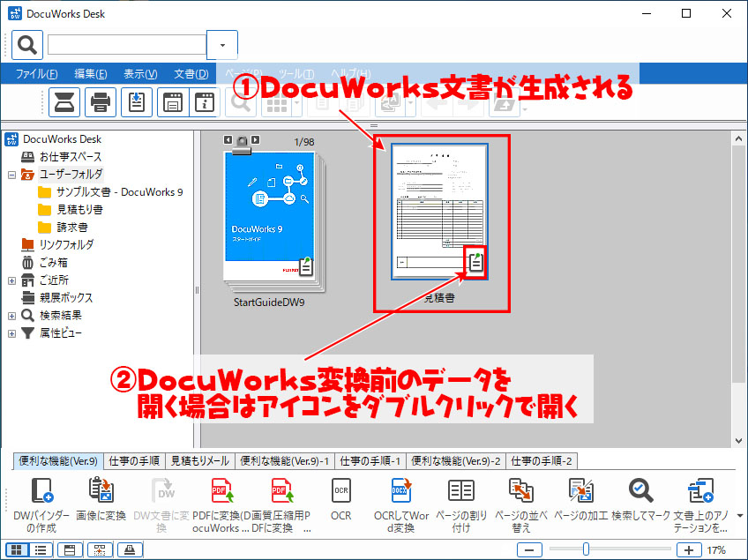Screen dimensions: 748x560
Task: Select the 見積書 document thumbnail
Action: (439, 212)
